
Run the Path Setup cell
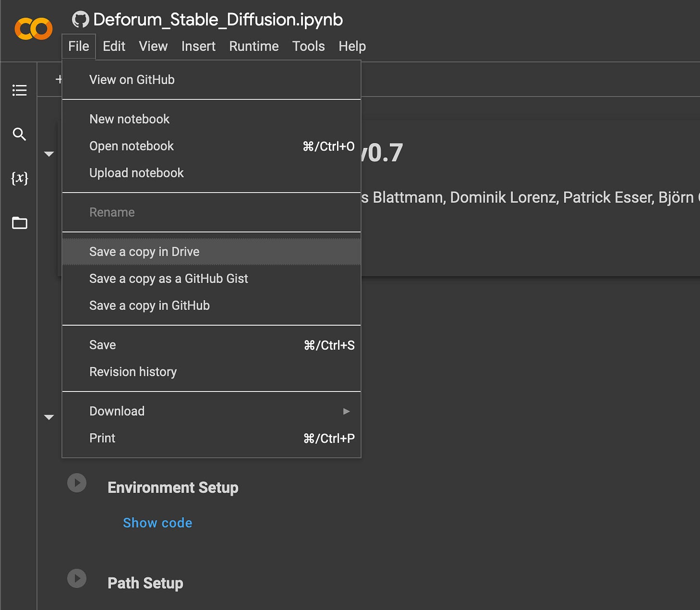[77, 578]
